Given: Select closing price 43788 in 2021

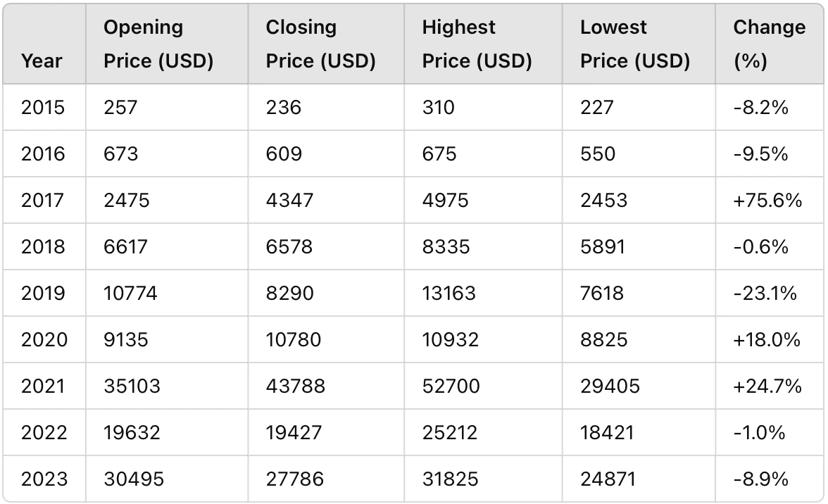Looking at the screenshot, I should pos(296,386).
